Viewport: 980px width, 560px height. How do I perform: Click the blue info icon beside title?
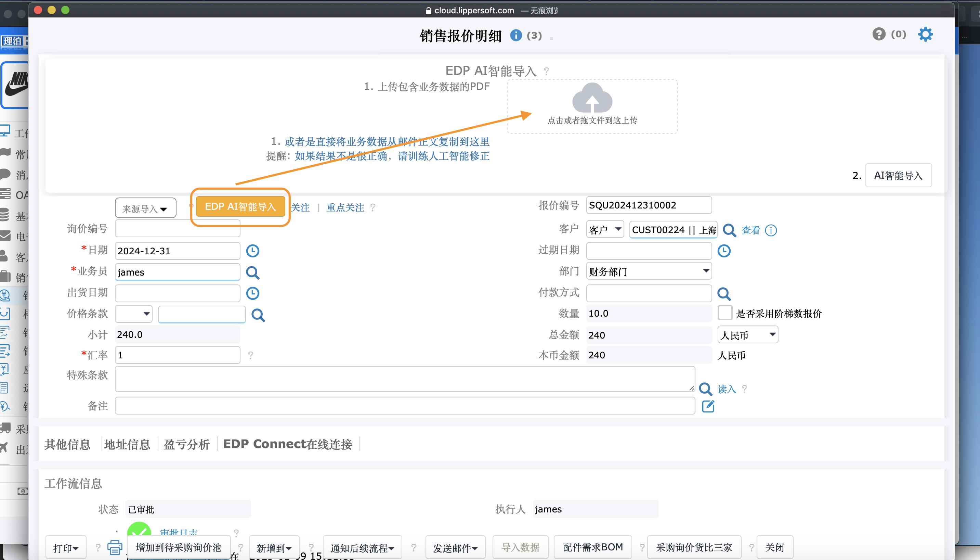click(516, 35)
